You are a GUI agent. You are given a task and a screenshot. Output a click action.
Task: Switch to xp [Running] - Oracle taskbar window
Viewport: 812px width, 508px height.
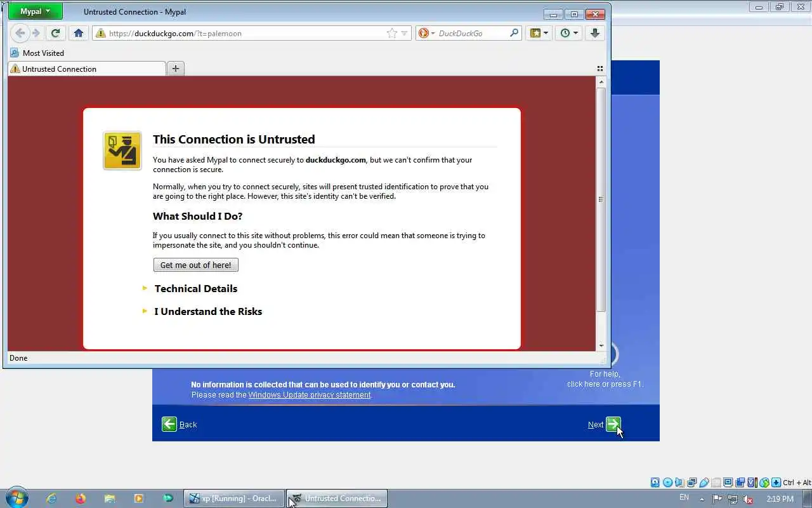[234, 498]
